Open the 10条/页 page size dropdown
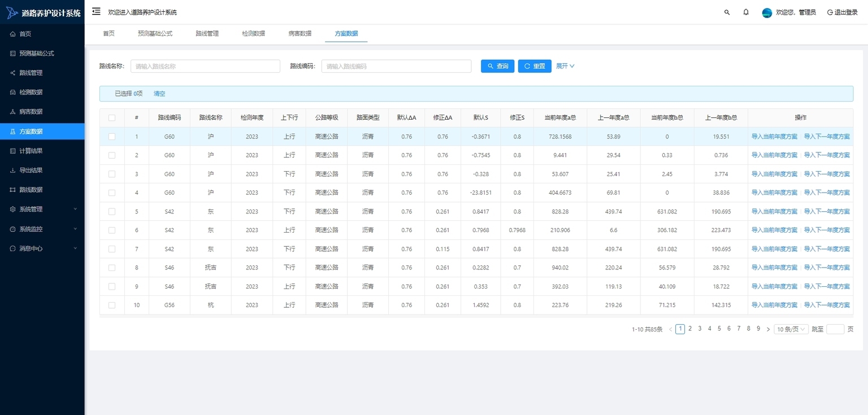 click(x=791, y=329)
